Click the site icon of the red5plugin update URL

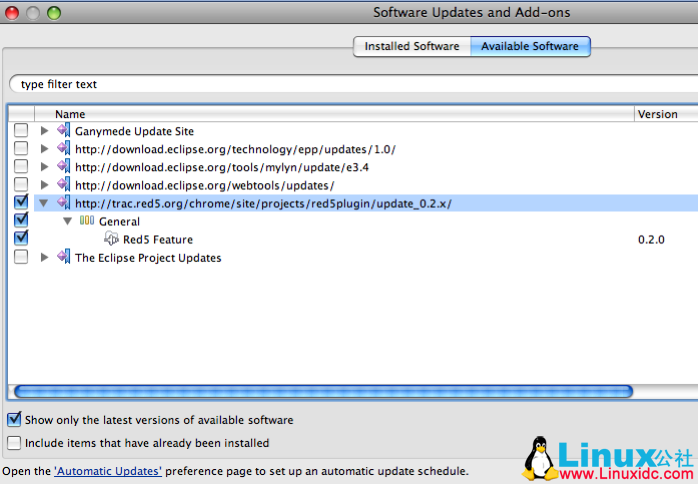click(x=64, y=203)
